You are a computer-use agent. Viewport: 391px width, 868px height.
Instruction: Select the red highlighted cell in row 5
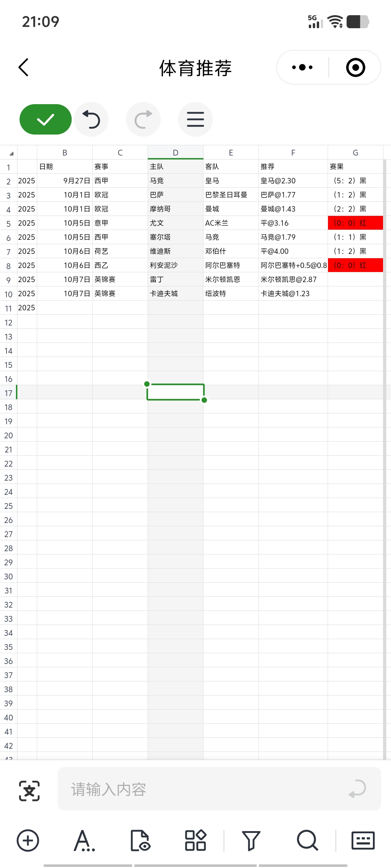(355, 223)
